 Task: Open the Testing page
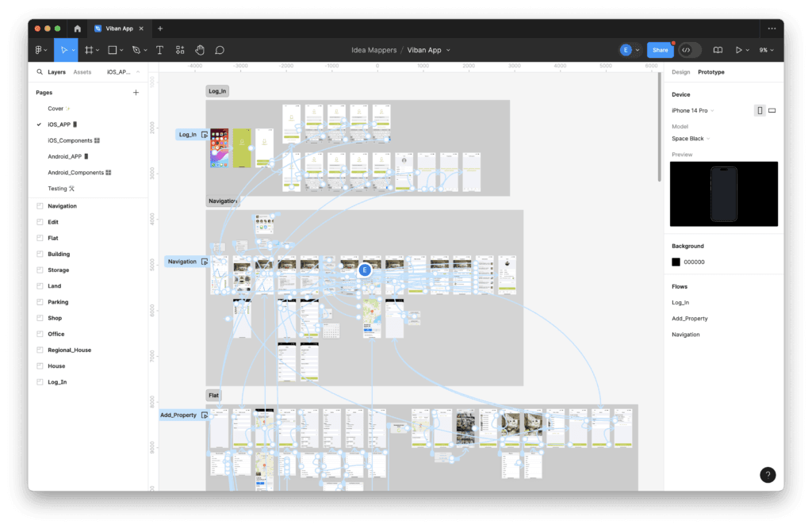click(x=61, y=189)
